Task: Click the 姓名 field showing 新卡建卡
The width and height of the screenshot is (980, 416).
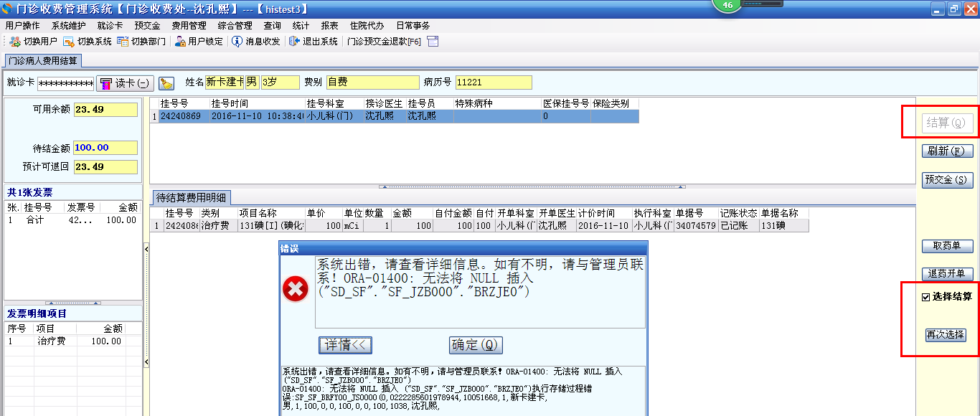Action: tap(225, 82)
